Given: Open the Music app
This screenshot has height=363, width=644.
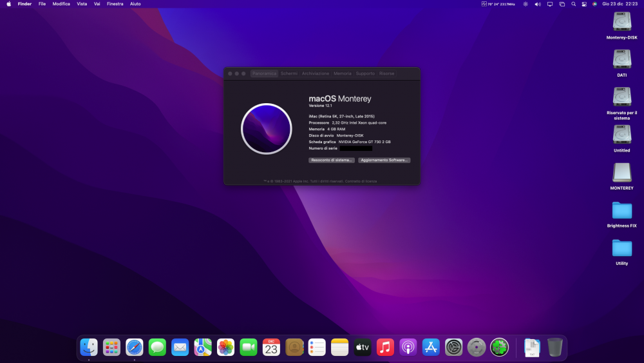Looking at the screenshot, I should tap(385, 348).
